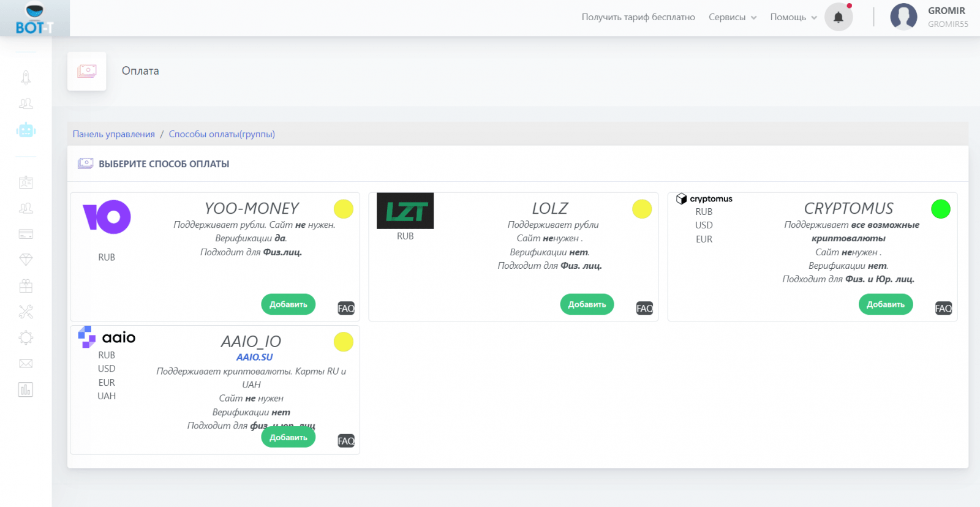Add the YOO-MONEY payment method
The image size is (980, 507).
click(x=288, y=304)
